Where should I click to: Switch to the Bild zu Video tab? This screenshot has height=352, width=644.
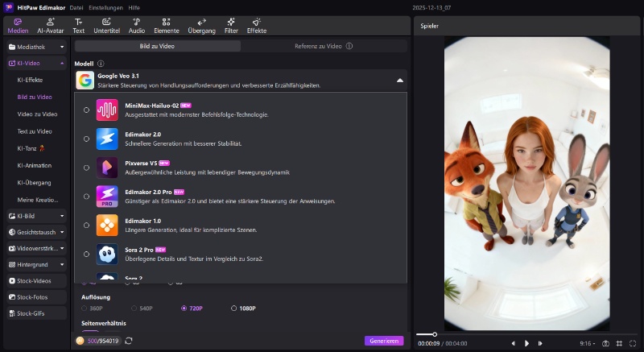(x=157, y=46)
